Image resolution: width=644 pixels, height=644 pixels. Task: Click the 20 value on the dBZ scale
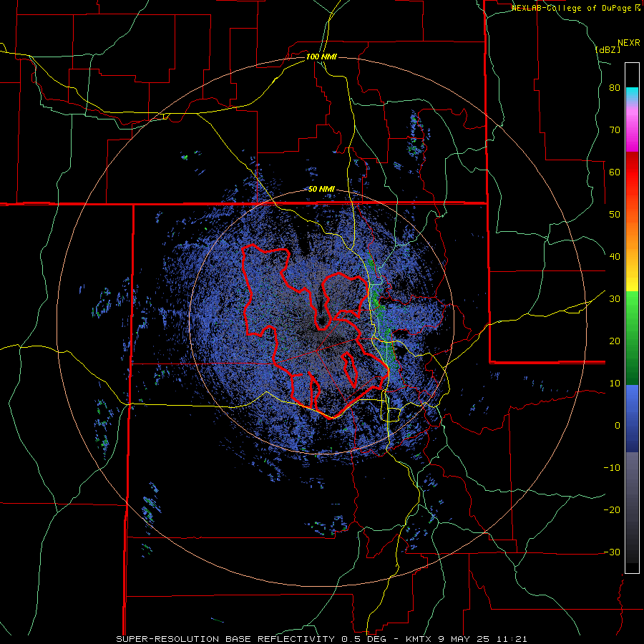coord(615,341)
